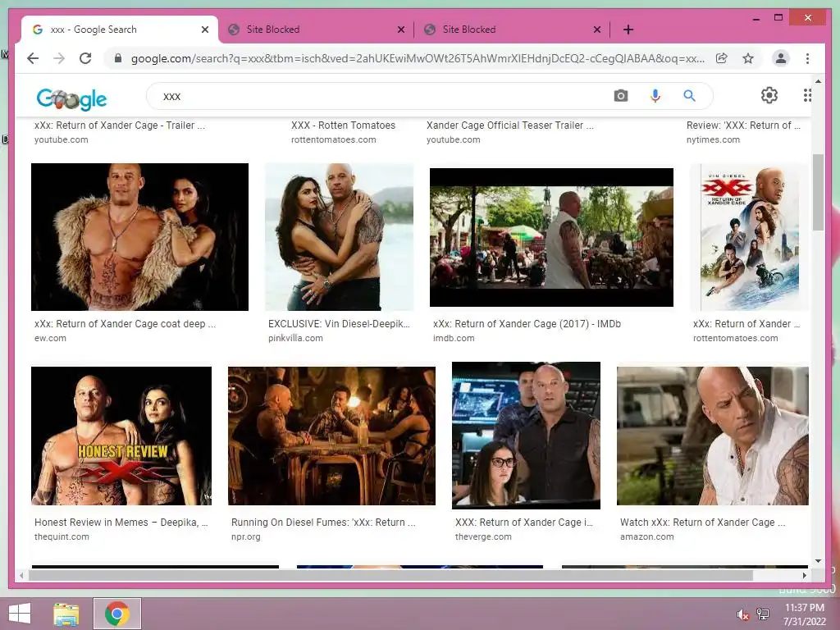Screen dimensions: 840x630
Task: Open 'Running On Diesel Fumes' npr.org link
Action: click(x=323, y=523)
